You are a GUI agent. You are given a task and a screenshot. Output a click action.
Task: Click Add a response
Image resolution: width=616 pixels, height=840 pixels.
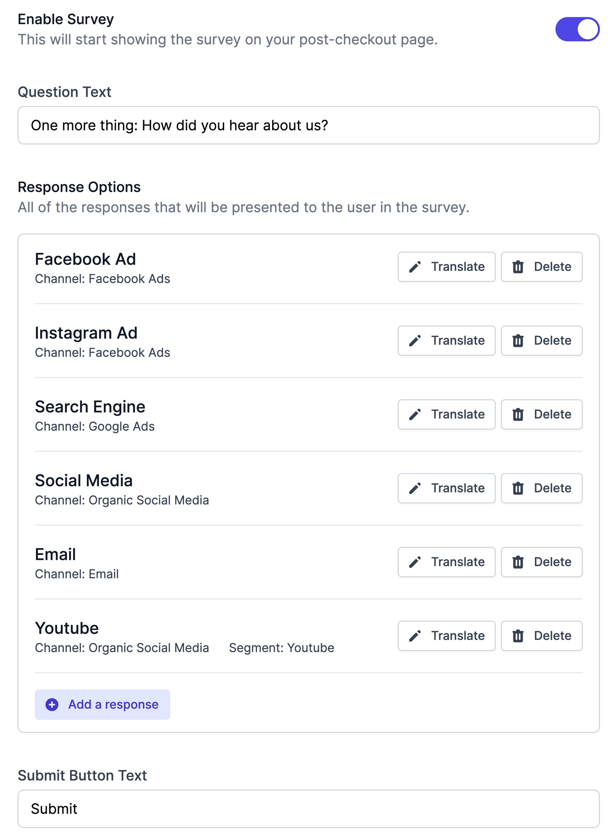(x=102, y=704)
